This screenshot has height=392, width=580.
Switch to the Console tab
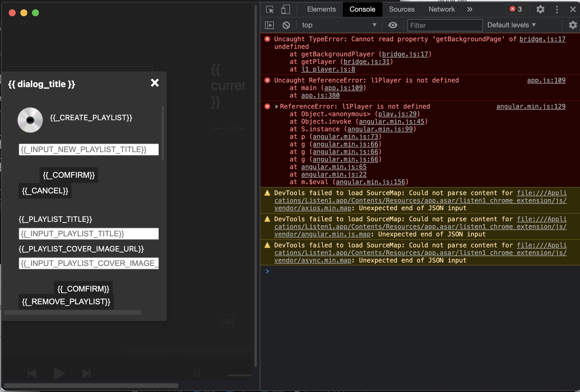[x=362, y=9]
